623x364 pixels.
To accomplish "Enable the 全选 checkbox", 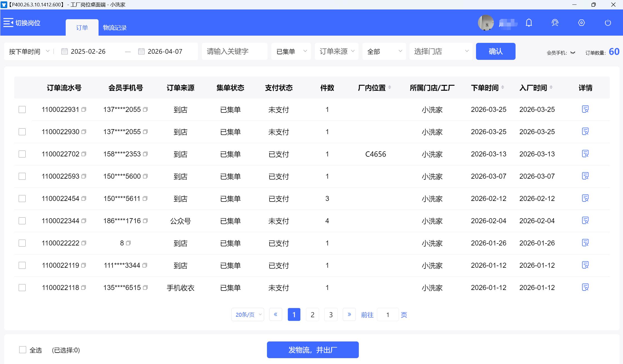I will coord(23,350).
